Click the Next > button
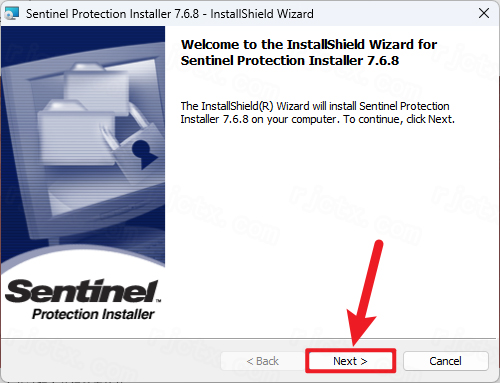This screenshot has width=500, height=383. (350, 361)
